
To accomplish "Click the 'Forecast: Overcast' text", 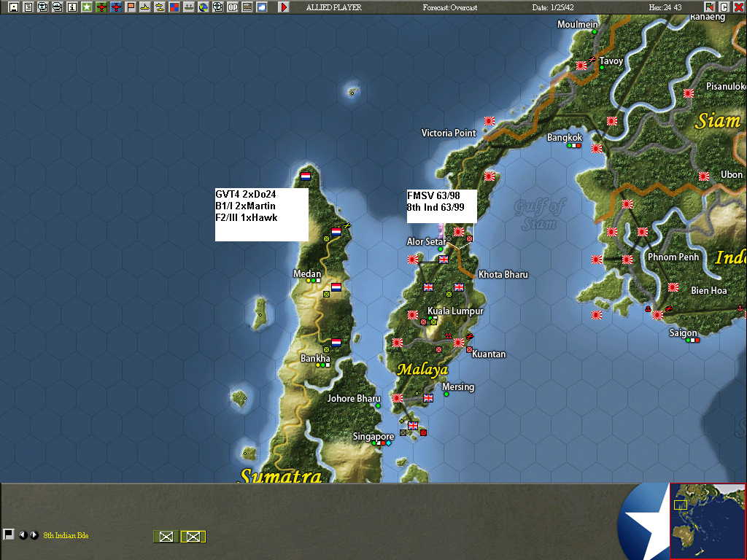I will [449, 7].
